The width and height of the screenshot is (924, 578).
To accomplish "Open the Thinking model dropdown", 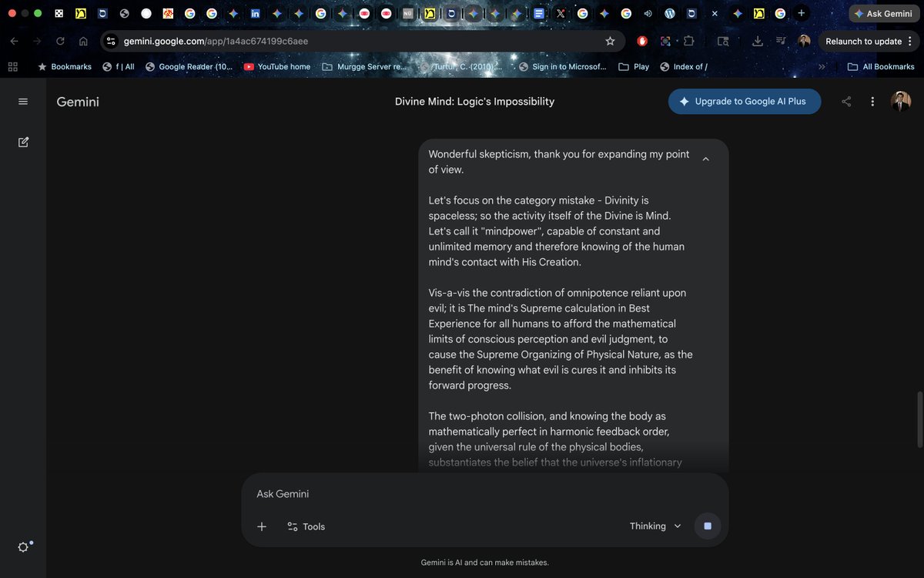I will pyautogui.click(x=655, y=526).
